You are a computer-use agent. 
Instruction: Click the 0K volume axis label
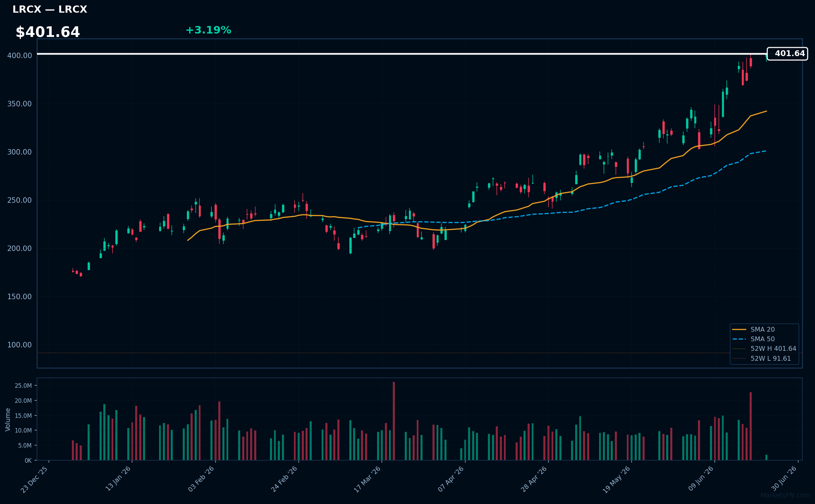(x=28, y=461)
